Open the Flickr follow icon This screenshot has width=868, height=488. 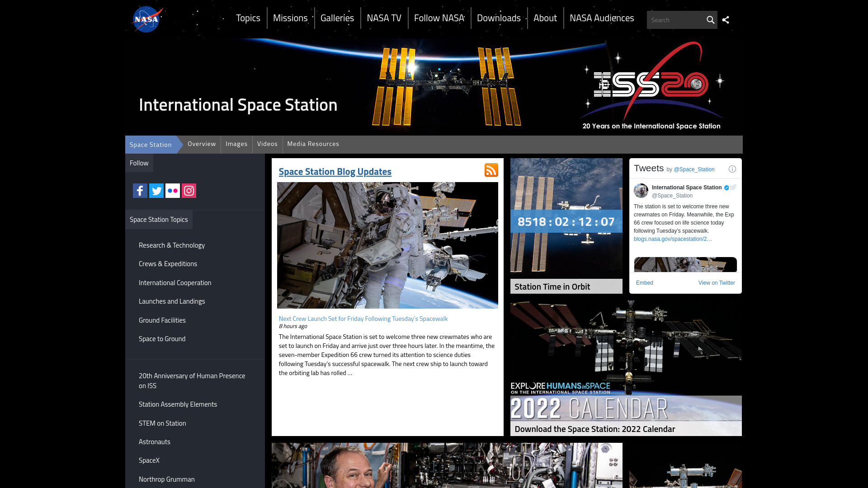click(x=173, y=191)
